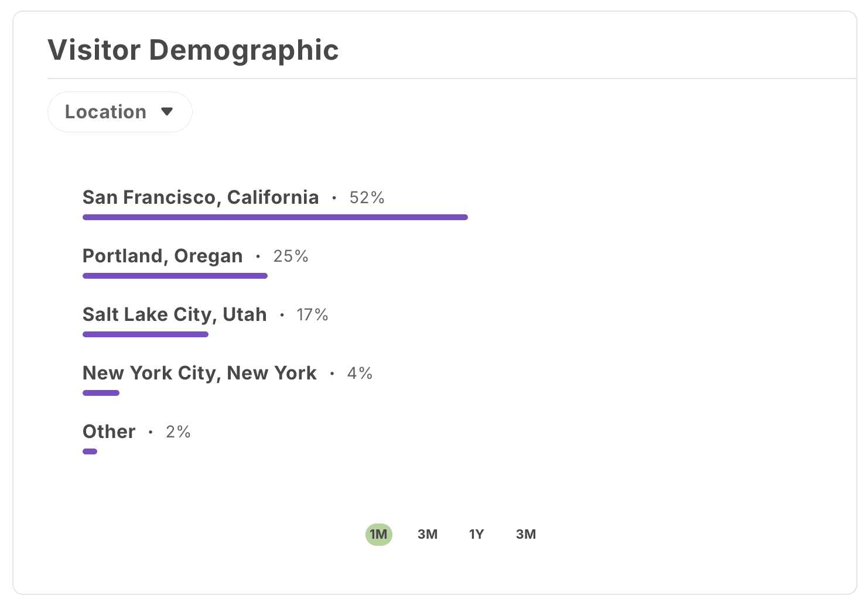868x609 pixels.
Task: Click the New York City, New York label
Action: tap(200, 373)
